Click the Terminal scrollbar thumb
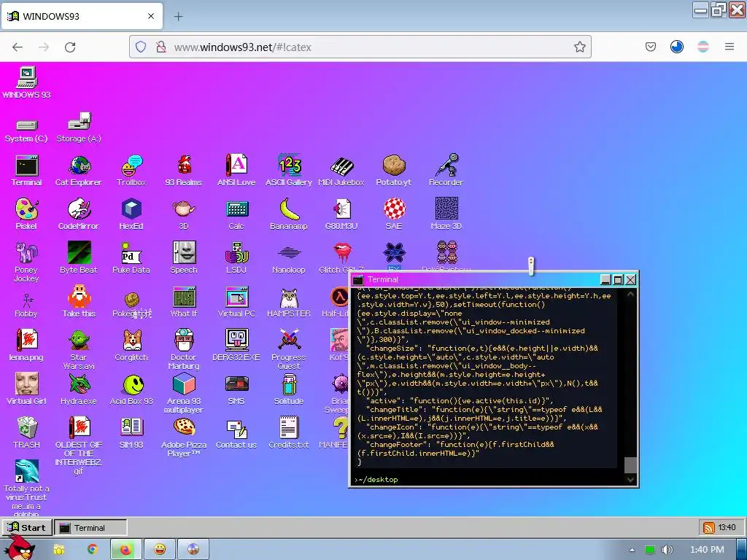This screenshot has width=747, height=560. pos(630,464)
